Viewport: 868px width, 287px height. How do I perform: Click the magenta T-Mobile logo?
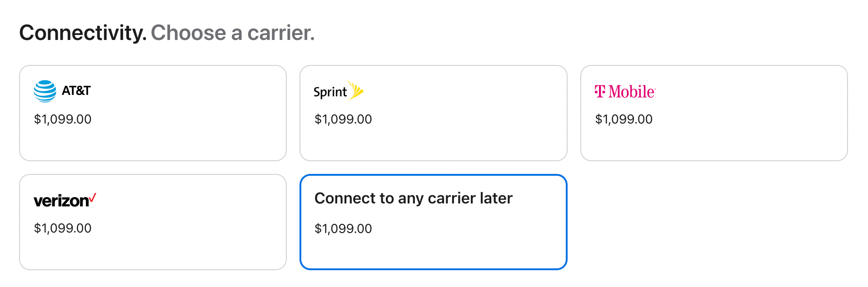[624, 91]
